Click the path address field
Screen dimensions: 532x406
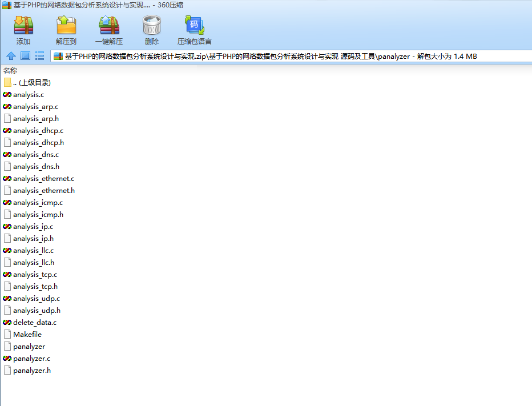click(x=292, y=57)
